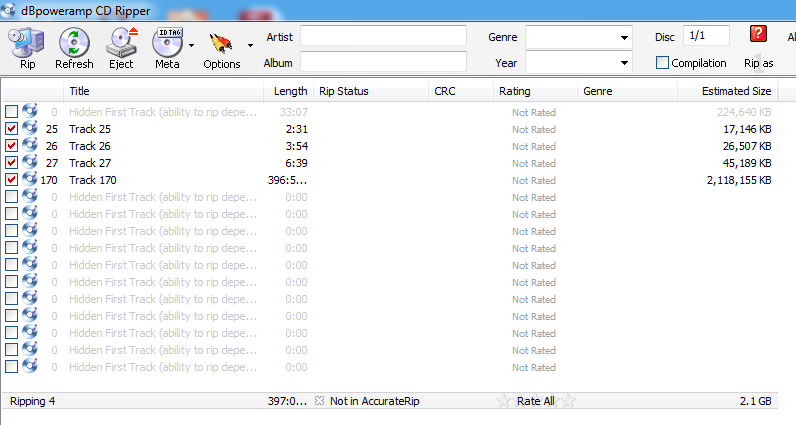Click the red question mark help icon

click(x=758, y=34)
